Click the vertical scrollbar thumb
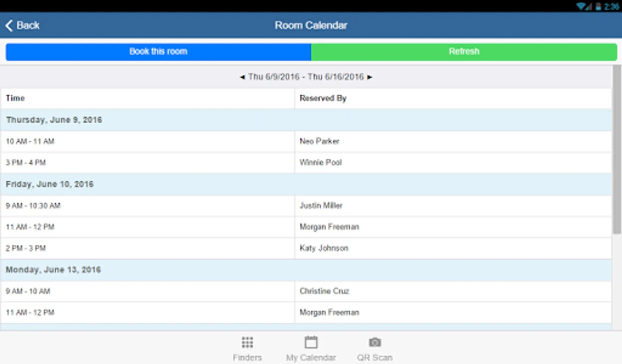Screen dimensions: 622x364 pos(617,150)
